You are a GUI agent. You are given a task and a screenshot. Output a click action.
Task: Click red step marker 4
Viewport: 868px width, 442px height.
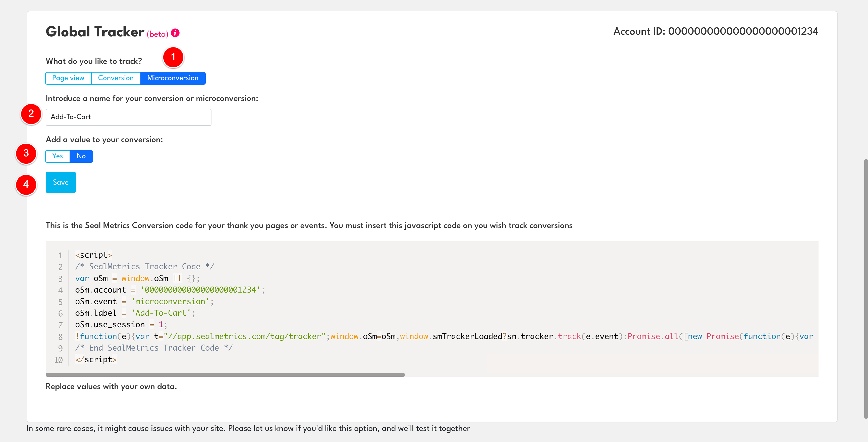[26, 185]
